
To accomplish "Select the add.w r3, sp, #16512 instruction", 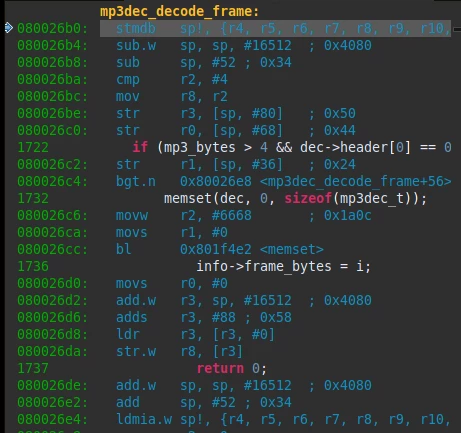I will click(x=244, y=301).
